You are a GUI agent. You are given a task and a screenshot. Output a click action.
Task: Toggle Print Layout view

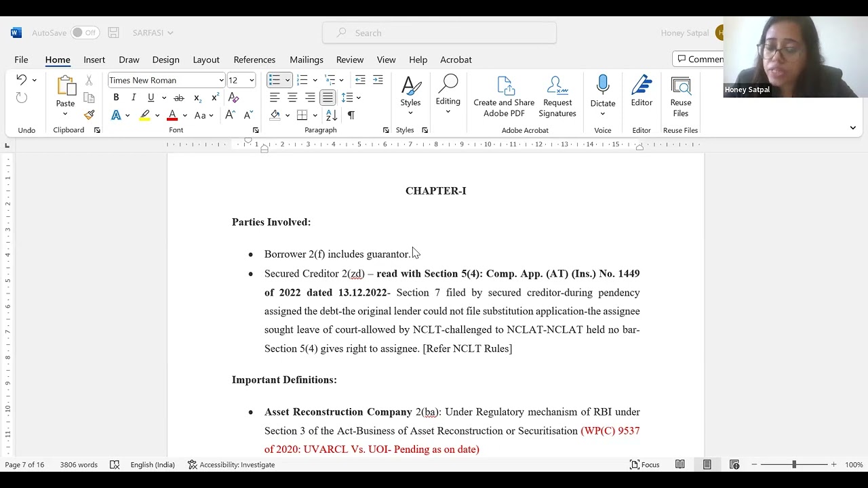[707, 464]
